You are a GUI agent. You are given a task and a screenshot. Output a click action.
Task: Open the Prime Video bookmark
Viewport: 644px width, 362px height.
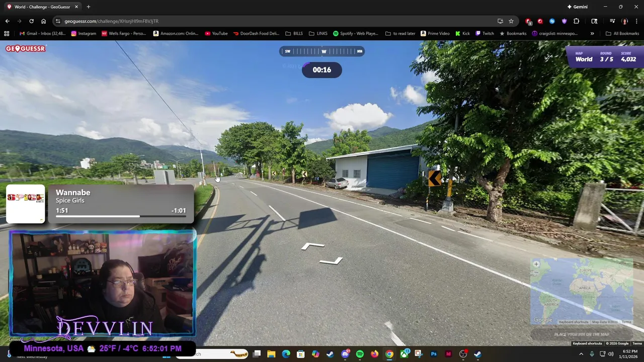[x=435, y=34]
